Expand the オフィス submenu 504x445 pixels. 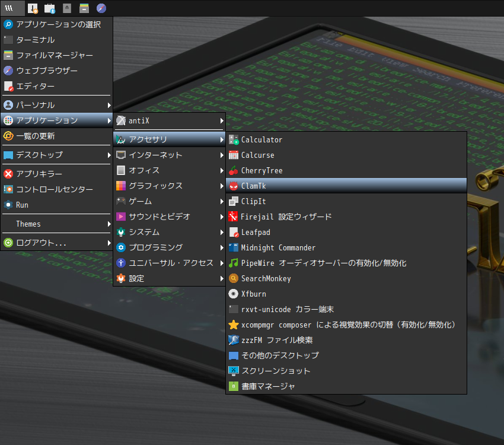coord(170,170)
